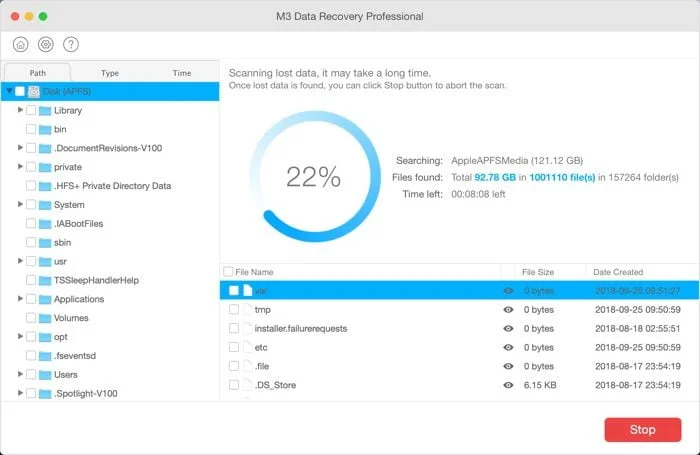Go to the Home screen icon
Screen dimensions: 700x455
coord(21,44)
